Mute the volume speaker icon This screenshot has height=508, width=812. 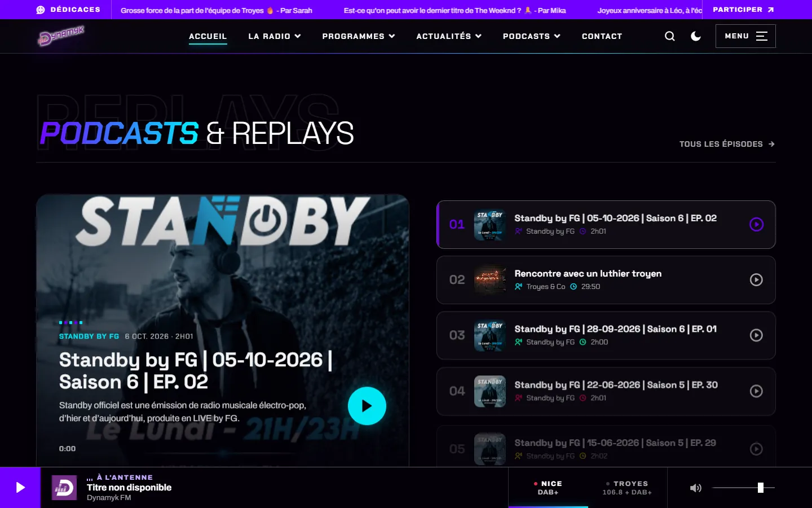696,488
